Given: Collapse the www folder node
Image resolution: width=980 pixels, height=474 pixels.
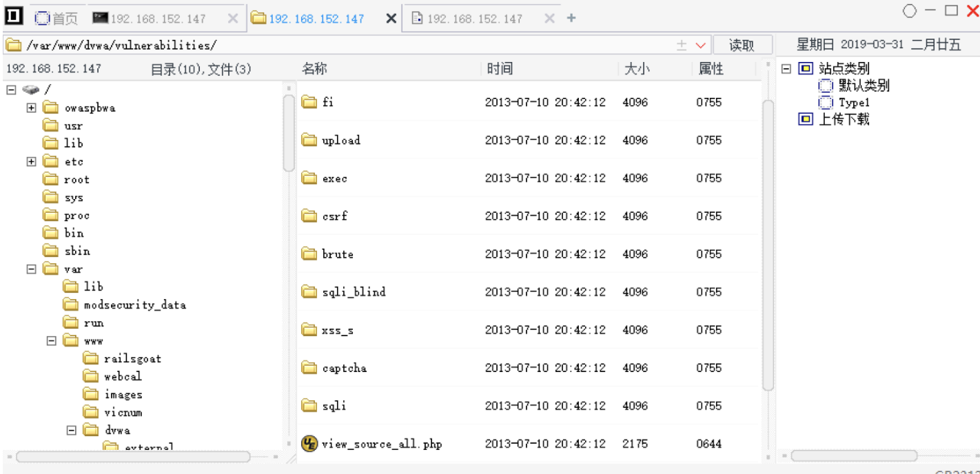Looking at the screenshot, I should 51,340.
